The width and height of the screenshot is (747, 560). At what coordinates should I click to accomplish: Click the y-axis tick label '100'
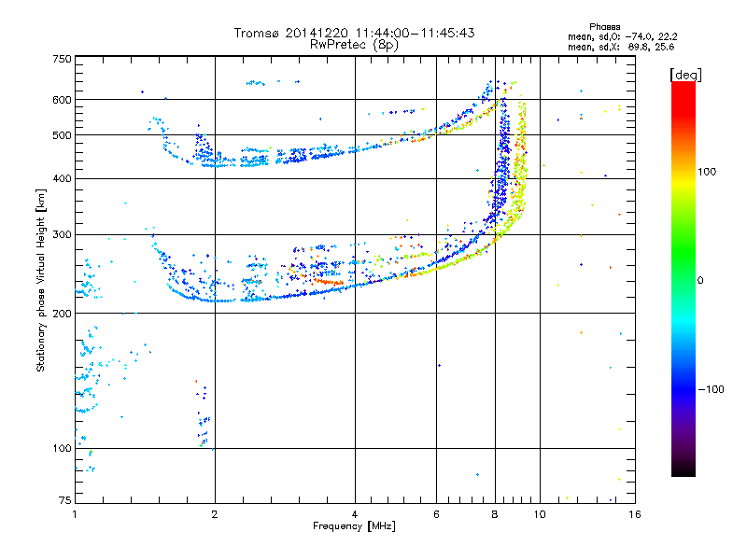coord(62,449)
